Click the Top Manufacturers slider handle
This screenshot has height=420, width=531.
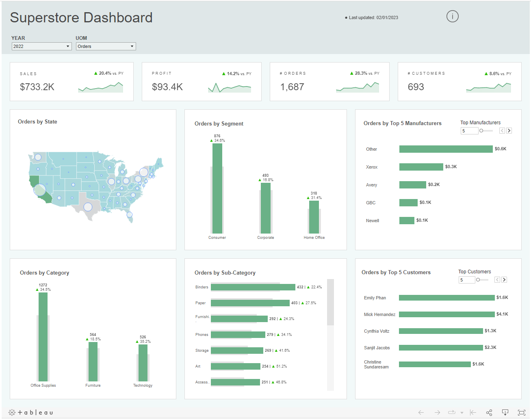coord(481,131)
